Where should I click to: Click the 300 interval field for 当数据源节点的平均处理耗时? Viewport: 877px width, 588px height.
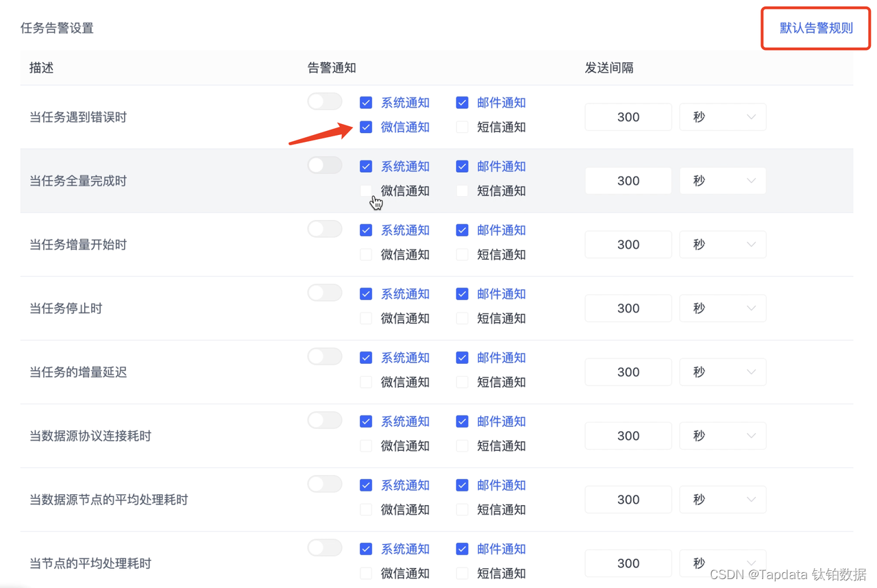628,500
